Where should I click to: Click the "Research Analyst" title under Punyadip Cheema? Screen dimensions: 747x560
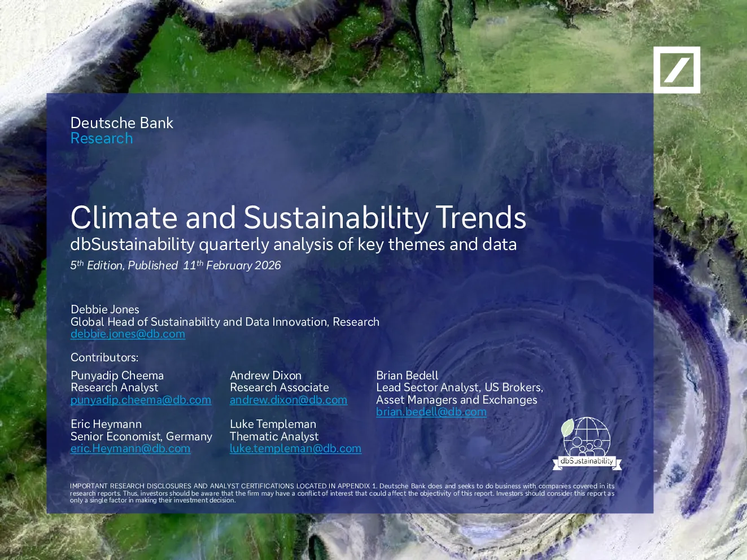click(115, 387)
